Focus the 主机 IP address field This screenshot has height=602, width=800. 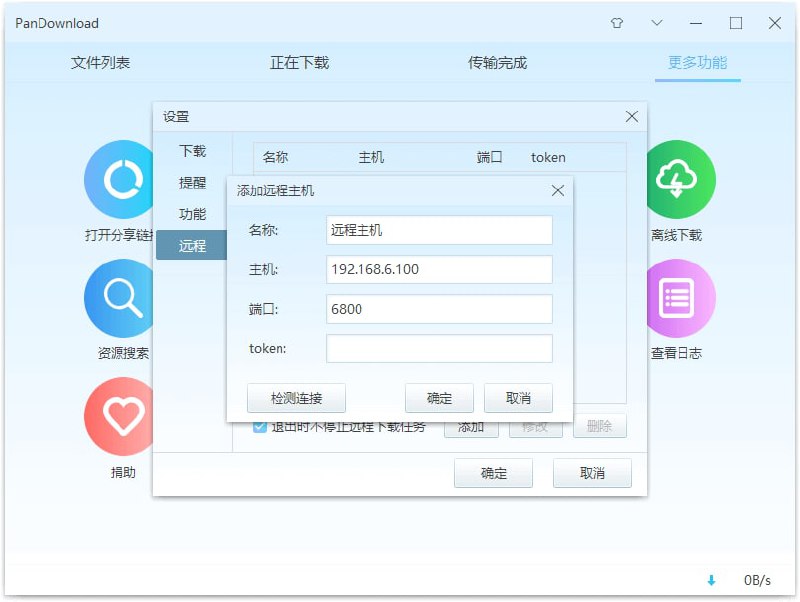(439, 269)
